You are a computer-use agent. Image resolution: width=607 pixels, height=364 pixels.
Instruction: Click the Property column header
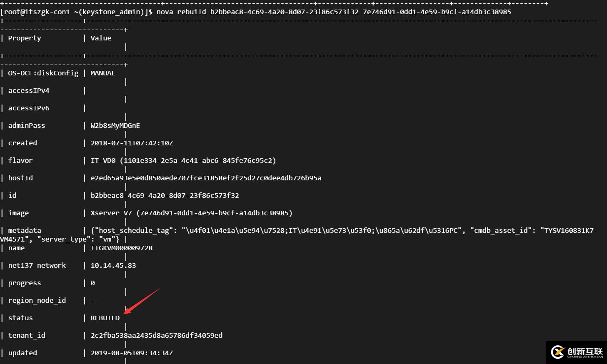(25, 38)
